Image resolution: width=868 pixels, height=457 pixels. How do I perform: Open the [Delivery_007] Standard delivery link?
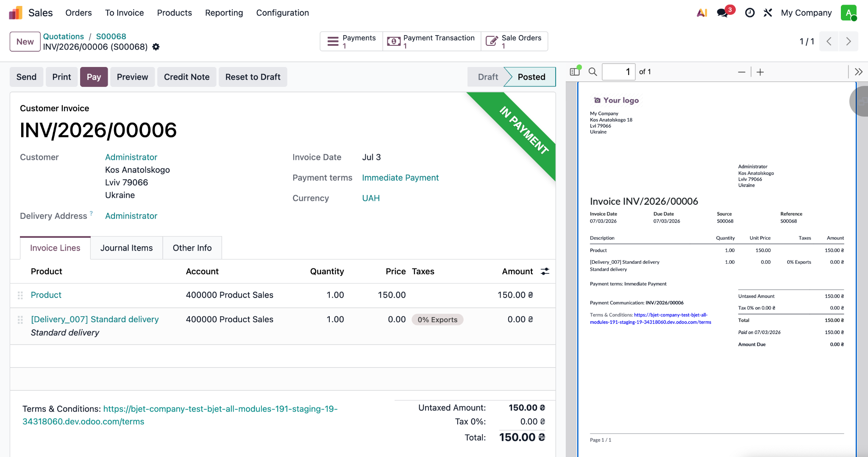(95, 320)
